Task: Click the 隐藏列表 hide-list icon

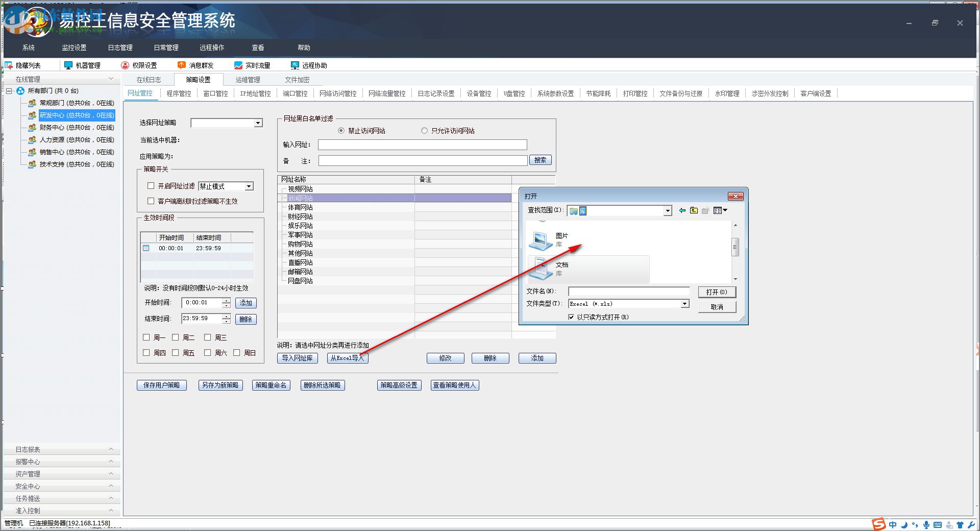Action: pos(9,65)
